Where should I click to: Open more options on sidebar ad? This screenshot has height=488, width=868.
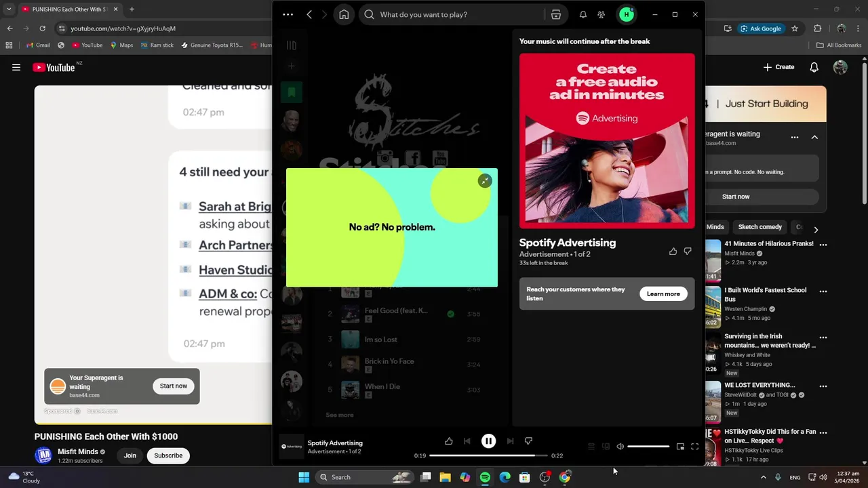[795, 137]
